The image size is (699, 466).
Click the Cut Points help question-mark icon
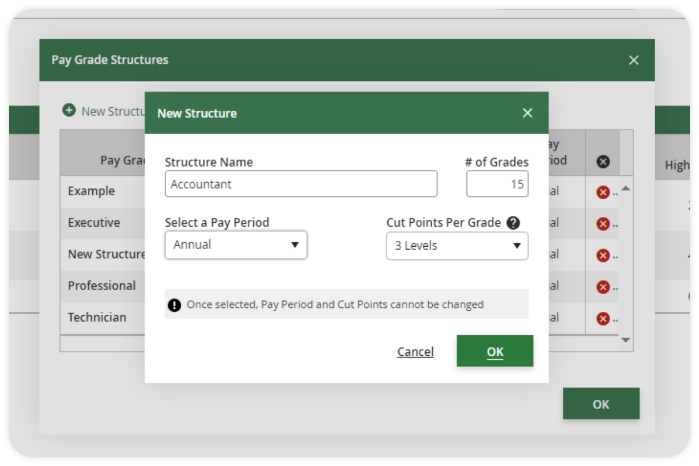pos(513,223)
